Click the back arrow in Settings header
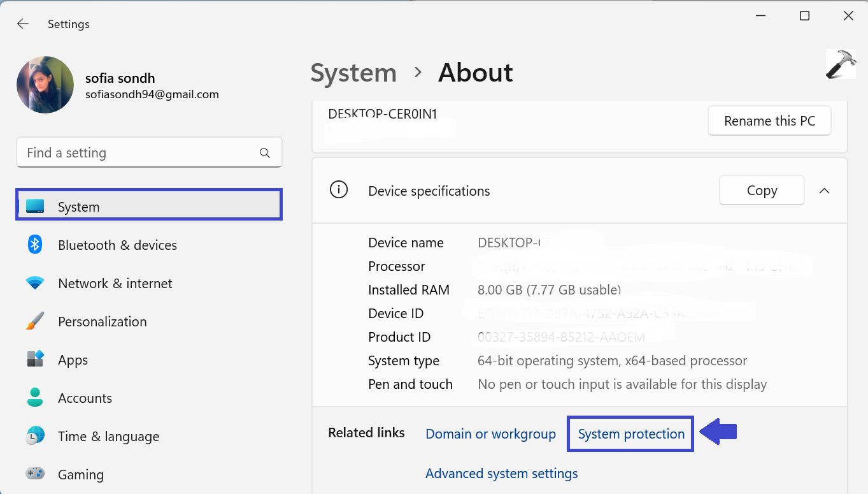 (x=23, y=24)
